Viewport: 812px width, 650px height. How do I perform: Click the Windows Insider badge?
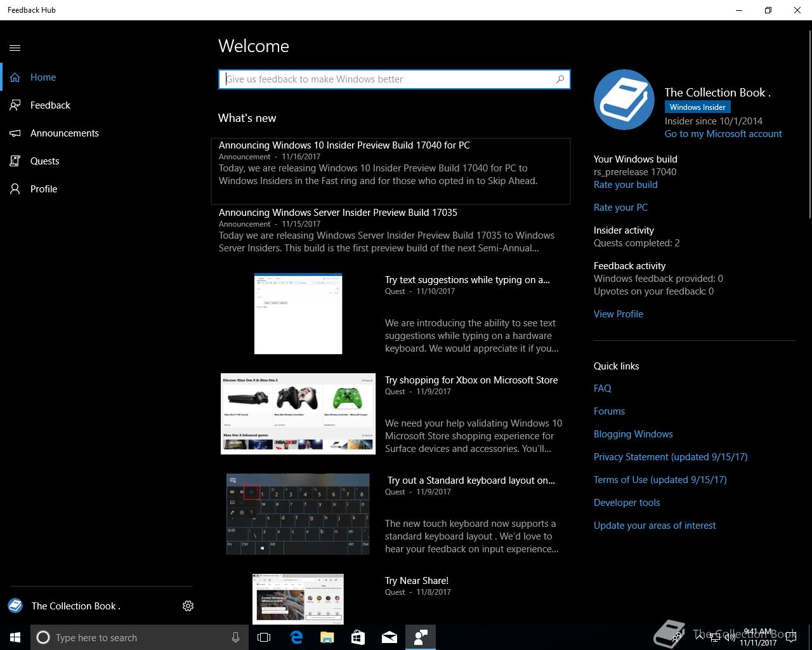(697, 107)
